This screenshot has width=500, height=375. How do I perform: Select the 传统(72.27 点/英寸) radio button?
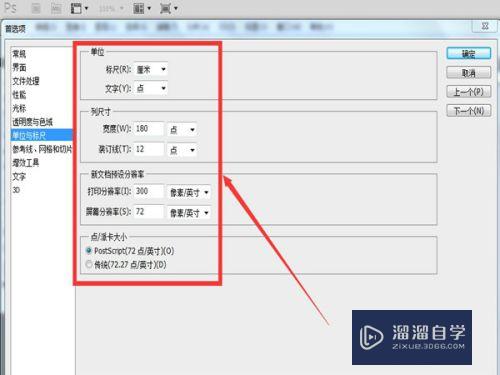[89, 264]
